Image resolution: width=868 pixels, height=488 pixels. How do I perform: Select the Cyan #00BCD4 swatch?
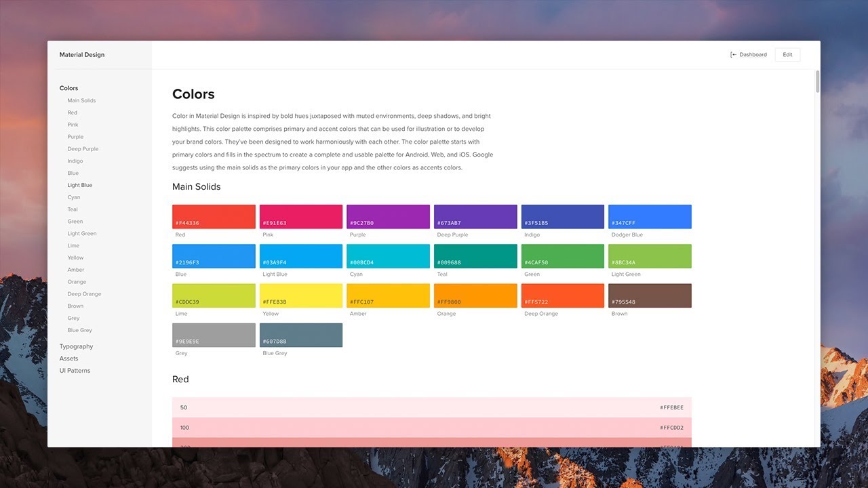(388, 256)
